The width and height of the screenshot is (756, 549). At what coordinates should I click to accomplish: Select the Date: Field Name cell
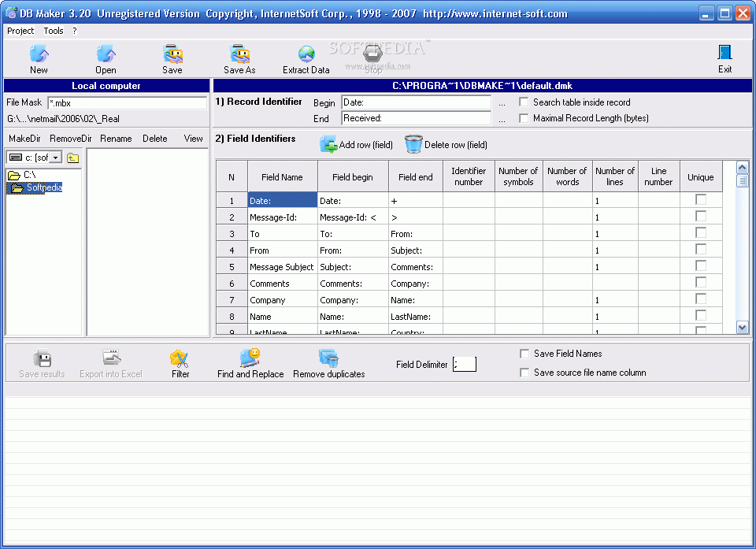[283, 201]
